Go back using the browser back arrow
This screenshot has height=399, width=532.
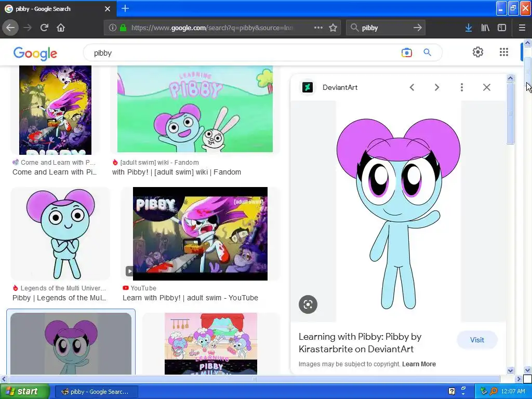coord(10,28)
